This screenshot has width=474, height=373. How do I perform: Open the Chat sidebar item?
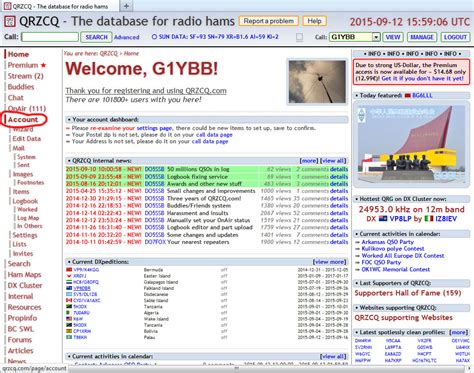16,98
